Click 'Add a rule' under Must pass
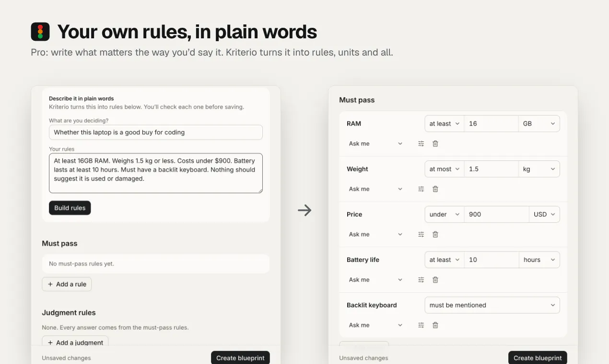The width and height of the screenshot is (609, 364). click(67, 284)
